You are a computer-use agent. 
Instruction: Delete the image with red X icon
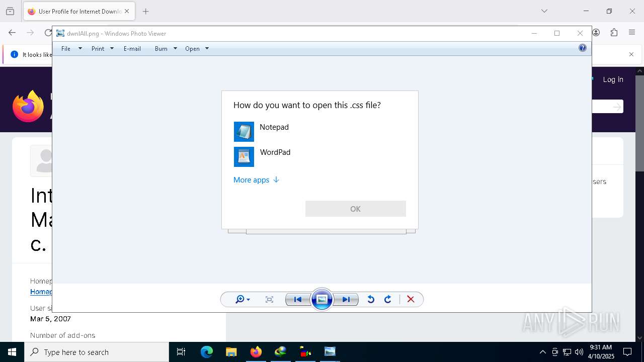tap(411, 299)
